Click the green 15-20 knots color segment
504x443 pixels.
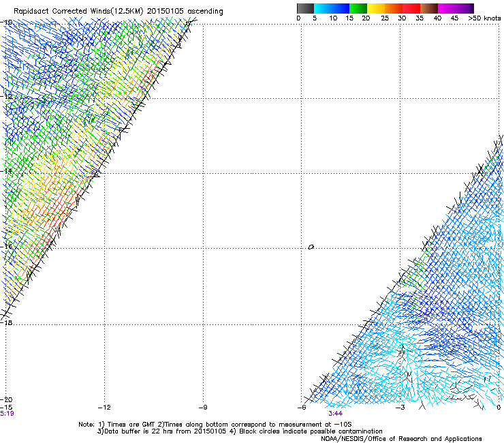(358, 8)
